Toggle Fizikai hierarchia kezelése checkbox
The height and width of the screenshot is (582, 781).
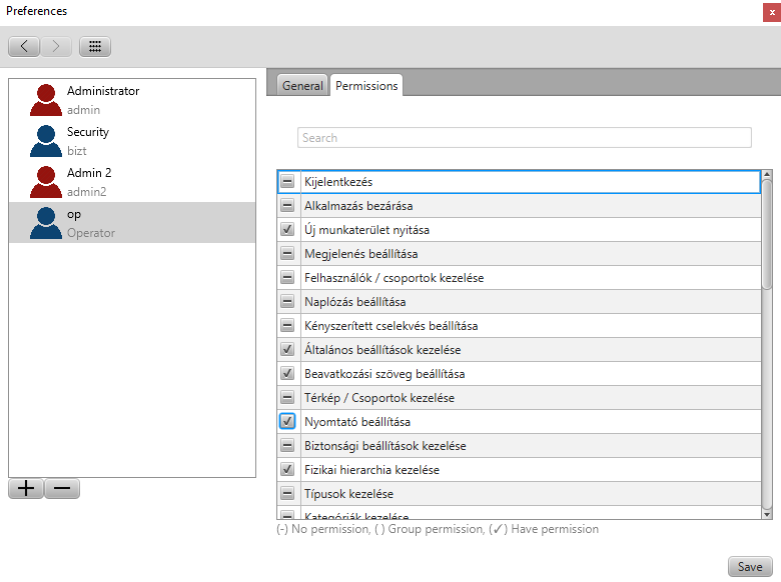287,470
